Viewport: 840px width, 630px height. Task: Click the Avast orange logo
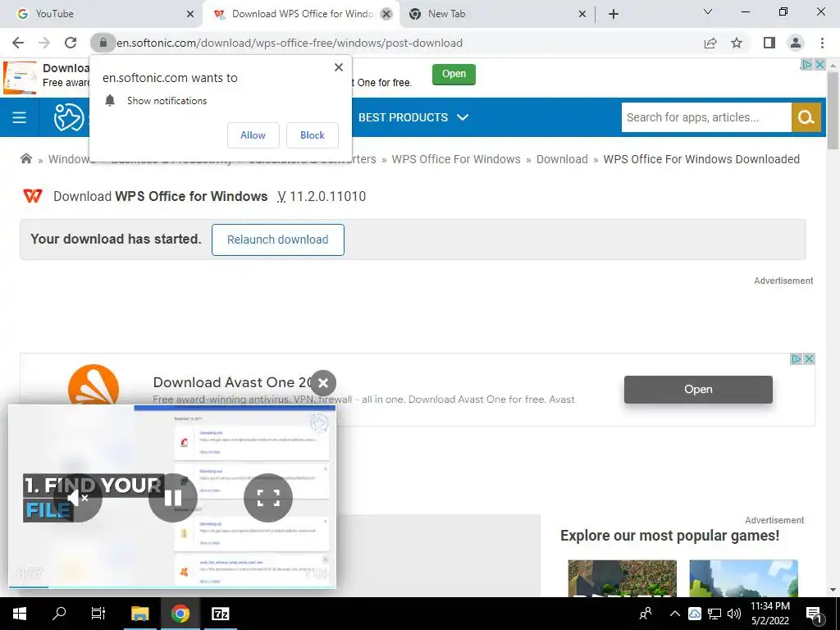94,385
